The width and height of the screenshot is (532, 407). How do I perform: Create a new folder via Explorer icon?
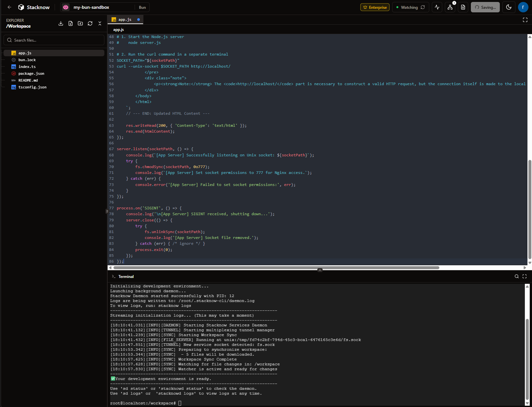point(80,23)
